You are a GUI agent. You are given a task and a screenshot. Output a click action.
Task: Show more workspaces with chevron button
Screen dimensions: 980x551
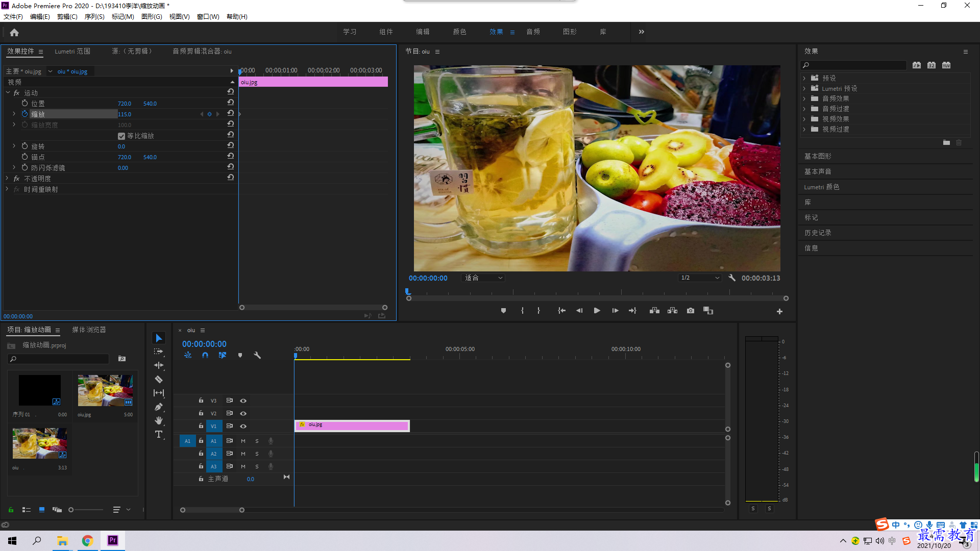[642, 32]
